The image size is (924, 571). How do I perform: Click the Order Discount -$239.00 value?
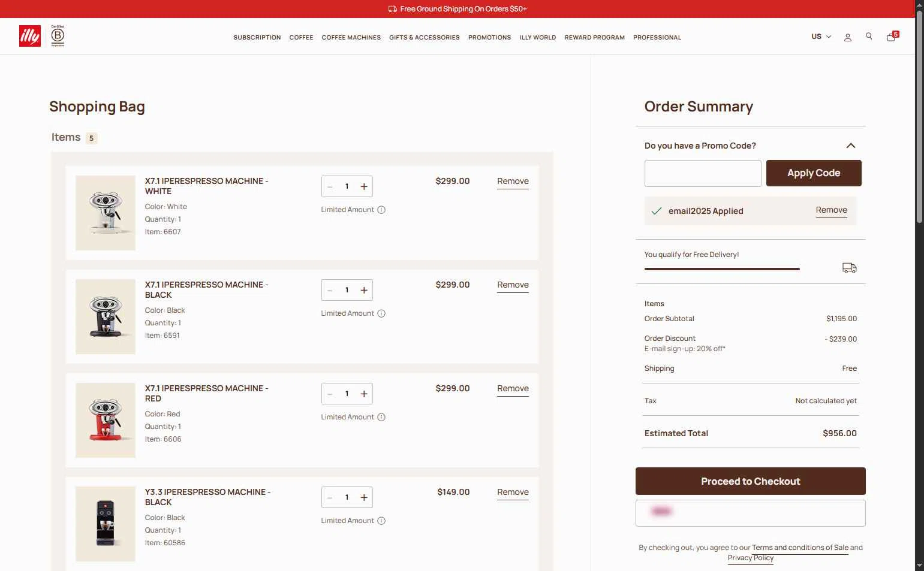[x=841, y=339]
